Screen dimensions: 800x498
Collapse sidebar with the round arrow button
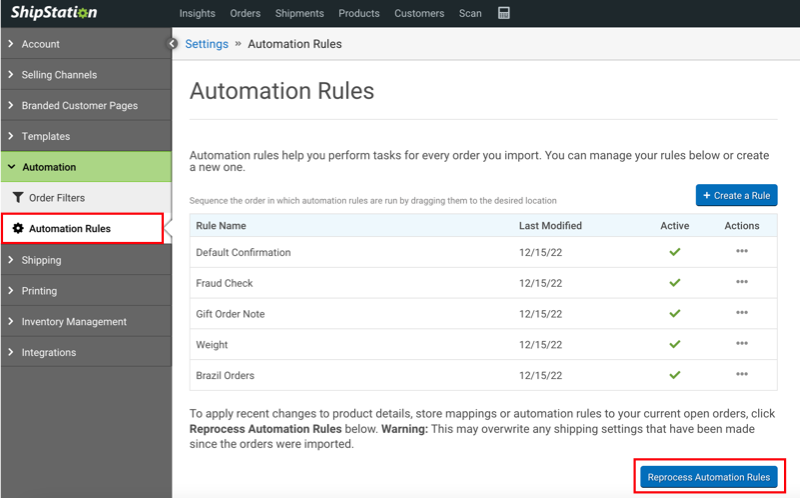173,44
